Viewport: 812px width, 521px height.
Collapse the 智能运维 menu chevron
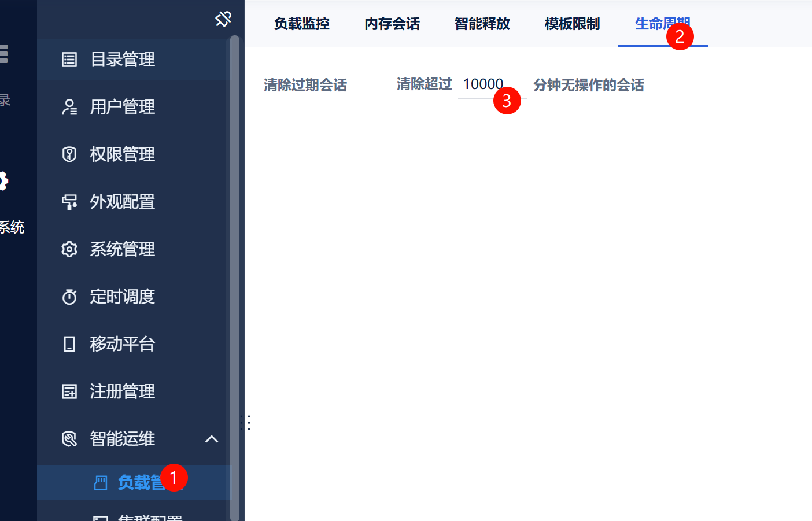[x=212, y=439]
